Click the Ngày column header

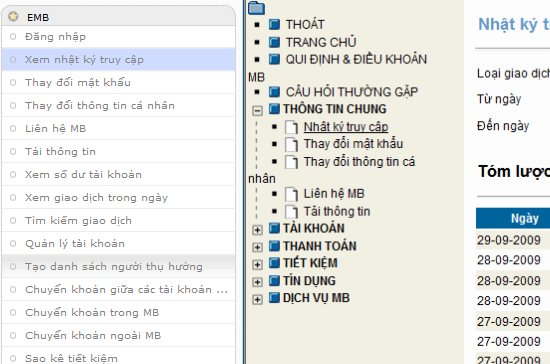pos(524,218)
